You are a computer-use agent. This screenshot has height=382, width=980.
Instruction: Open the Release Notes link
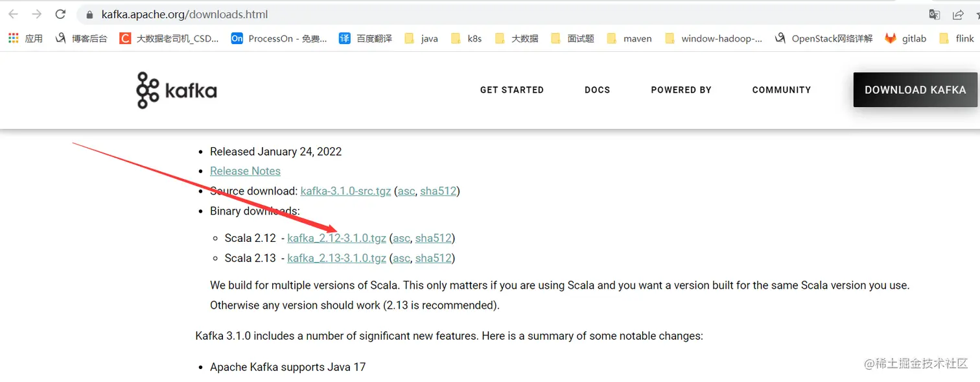point(245,171)
